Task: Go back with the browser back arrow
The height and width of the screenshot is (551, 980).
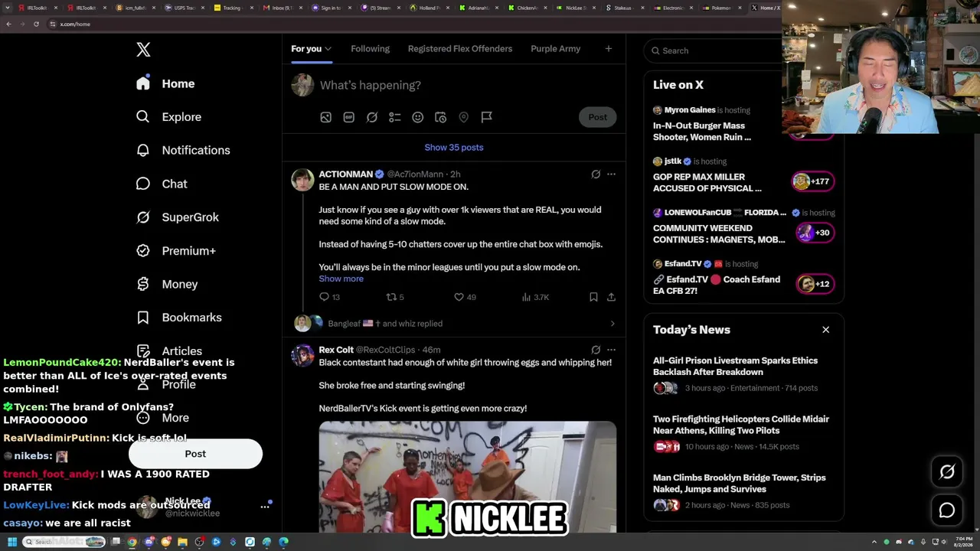Action: tap(8, 24)
